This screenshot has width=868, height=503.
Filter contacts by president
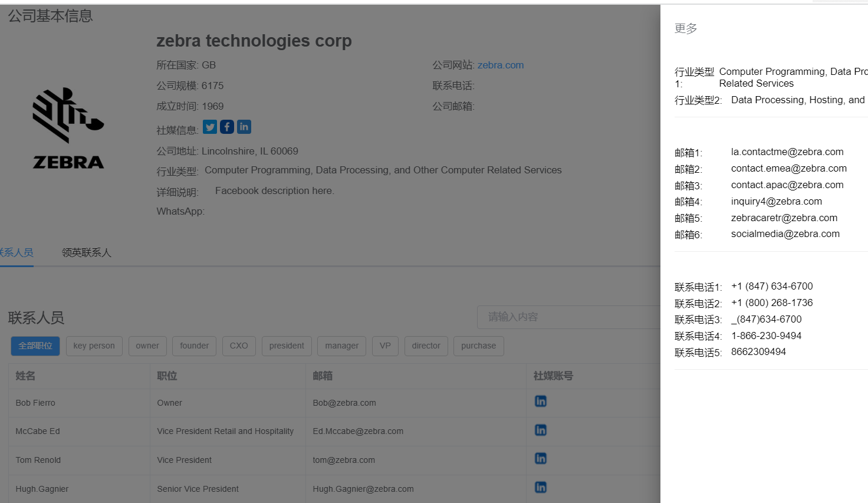[287, 346]
